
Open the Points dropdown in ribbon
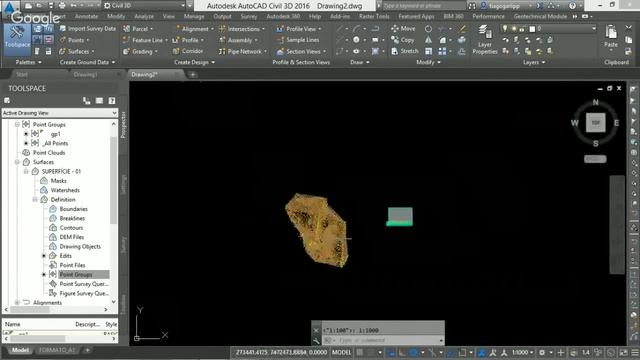pyautogui.click(x=75, y=40)
